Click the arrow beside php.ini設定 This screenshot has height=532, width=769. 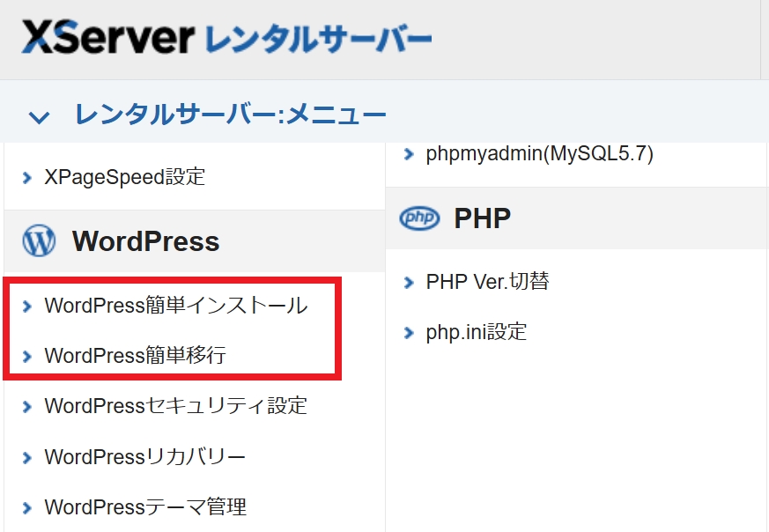tap(409, 334)
